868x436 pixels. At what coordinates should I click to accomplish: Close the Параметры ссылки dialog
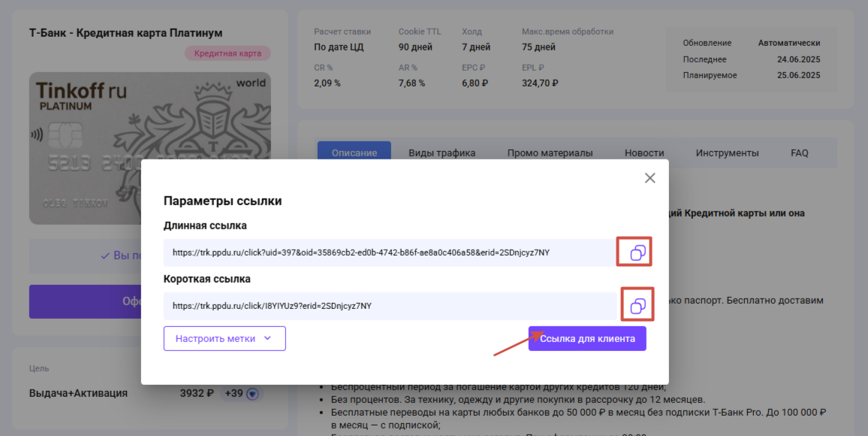650,178
